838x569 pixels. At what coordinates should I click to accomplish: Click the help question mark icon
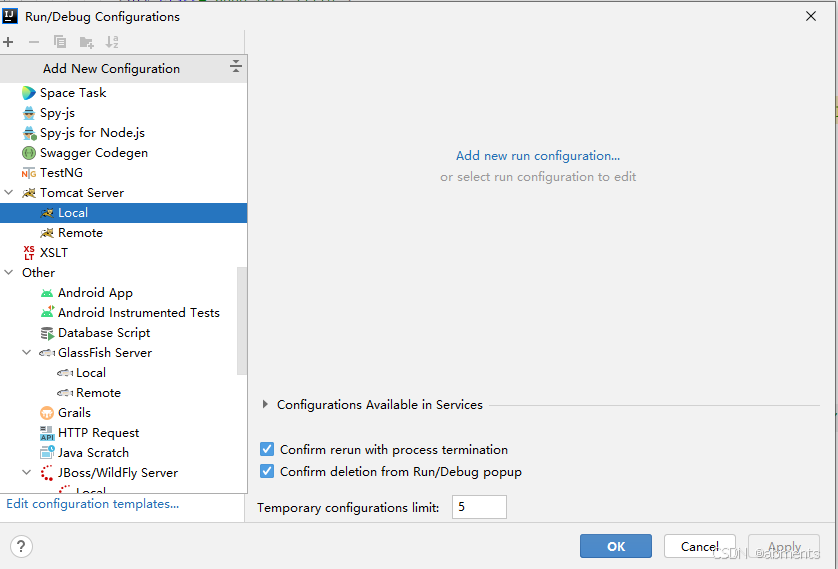click(21, 546)
